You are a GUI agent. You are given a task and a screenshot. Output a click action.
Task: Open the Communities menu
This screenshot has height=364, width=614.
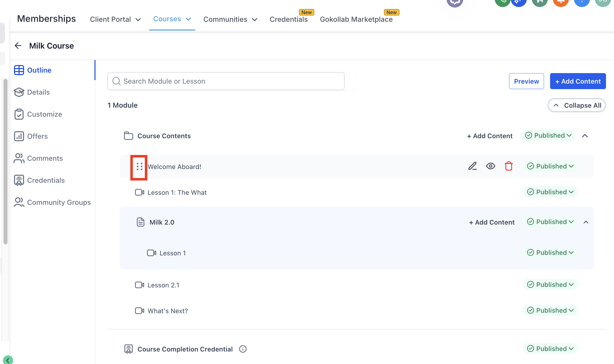tap(230, 20)
